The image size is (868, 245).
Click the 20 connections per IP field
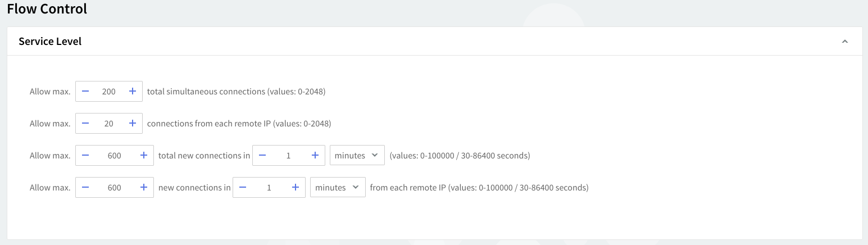(x=109, y=123)
